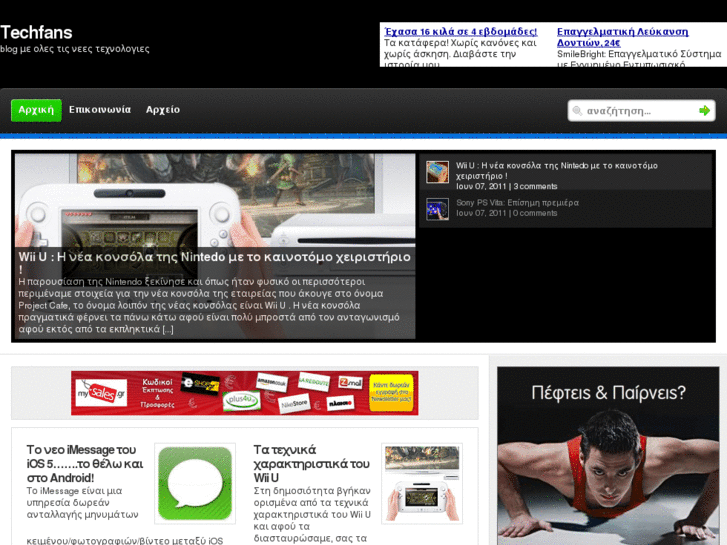This screenshot has height=545, width=727.
Task: Open the Αρχική menu tab
Action: point(36,110)
